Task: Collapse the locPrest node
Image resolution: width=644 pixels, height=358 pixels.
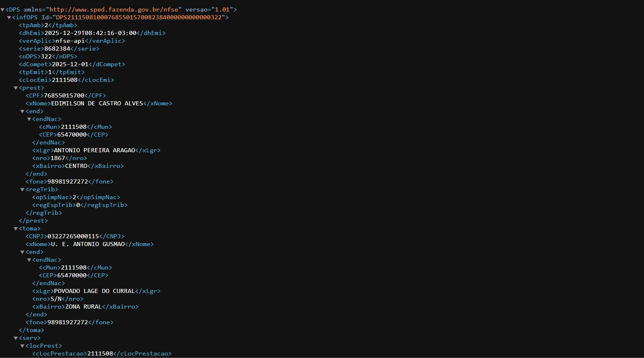Action: tap(22, 346)
